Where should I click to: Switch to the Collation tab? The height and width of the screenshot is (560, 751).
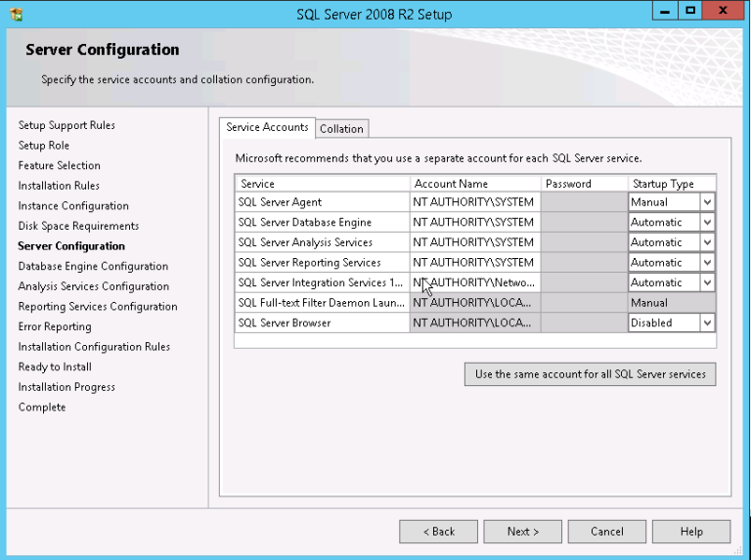click(x=341, y=129)
